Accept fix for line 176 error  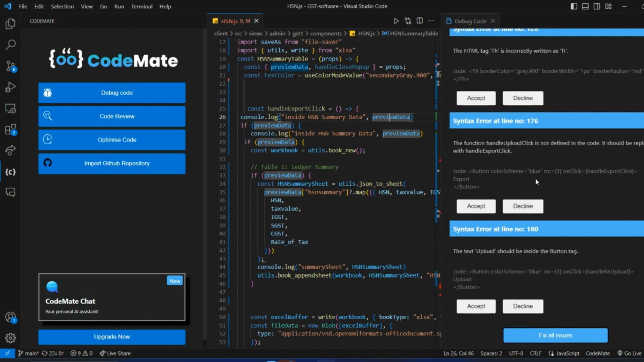click(476, 206)
